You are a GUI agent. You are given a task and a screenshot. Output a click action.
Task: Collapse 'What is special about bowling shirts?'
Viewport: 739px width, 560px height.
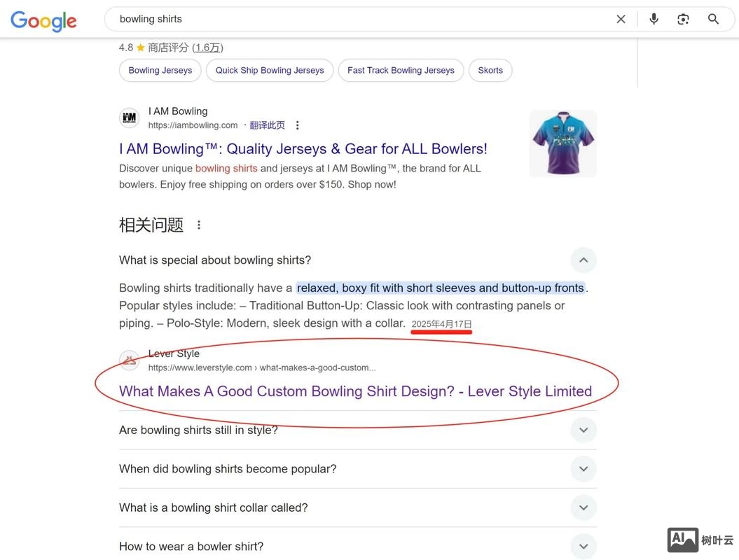[583, 260]
